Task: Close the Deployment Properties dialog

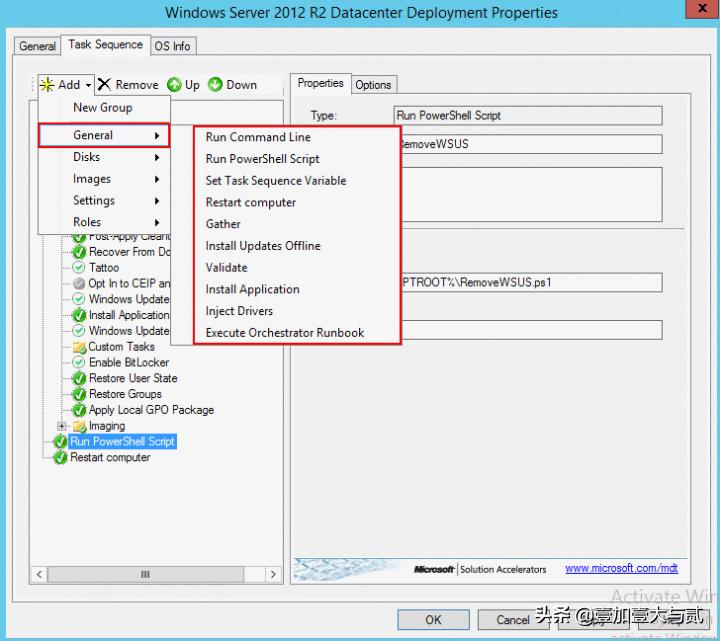Action: (x=702, y=8)
